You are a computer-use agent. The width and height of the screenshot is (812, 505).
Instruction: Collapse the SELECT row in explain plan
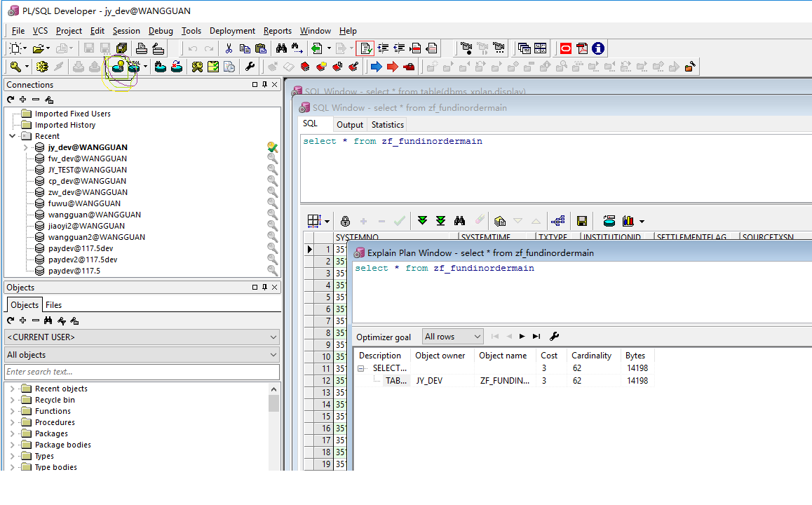[x=361, y=368]
